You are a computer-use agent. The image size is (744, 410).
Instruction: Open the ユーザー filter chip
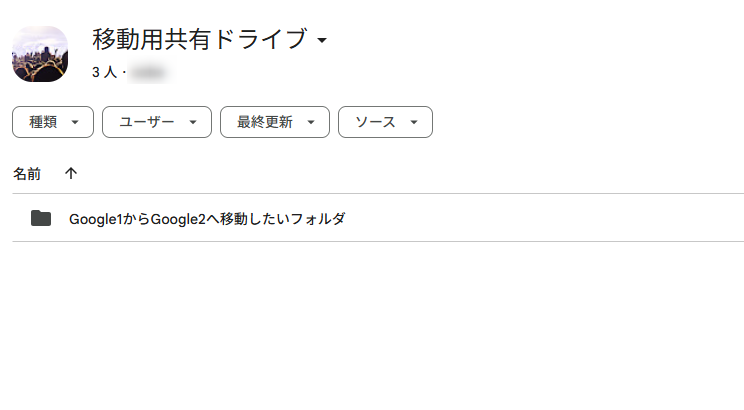tap(157, 122)
